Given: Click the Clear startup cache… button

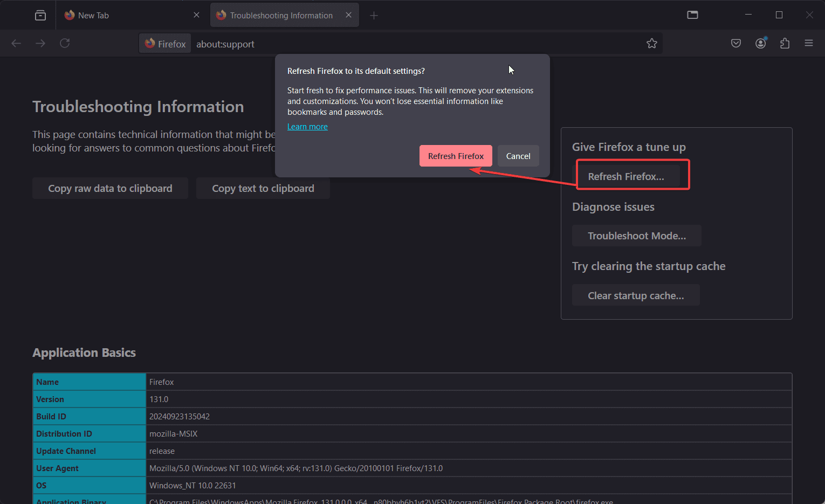Looking at the screenshot, I should (x=636, y=295).
